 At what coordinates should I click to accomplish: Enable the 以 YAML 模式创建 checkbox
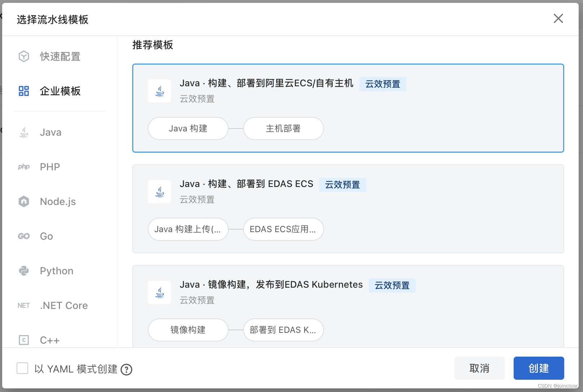click(x=22, y=369)
